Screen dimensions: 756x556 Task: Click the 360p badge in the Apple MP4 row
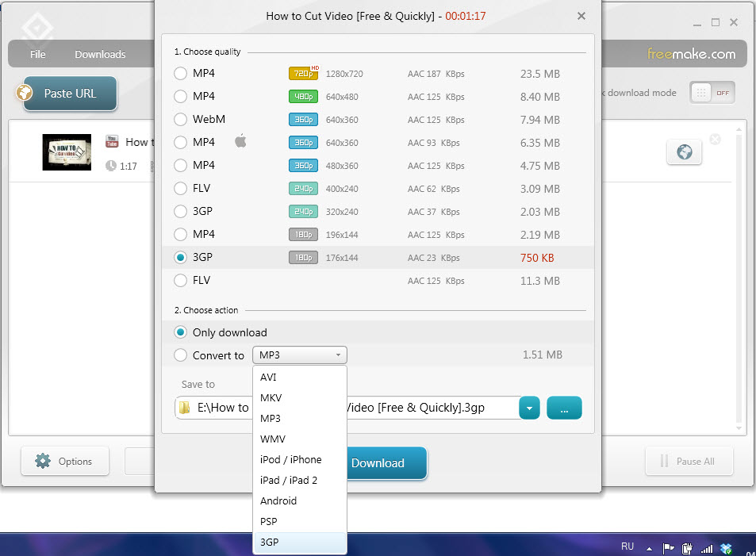point(303,143)
